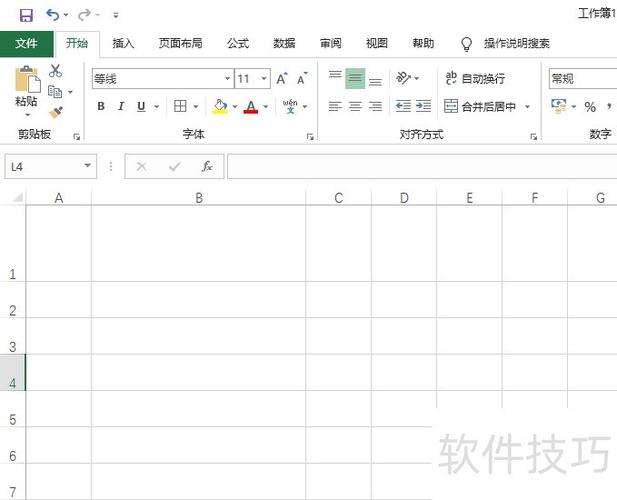
Task: Click the fx Insert Function icon
Action: (x=207, y=166)
